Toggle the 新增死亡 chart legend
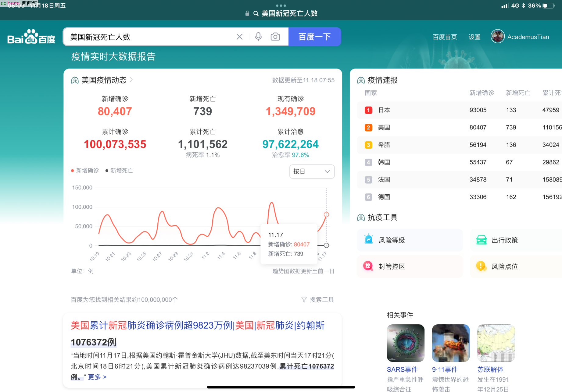The height and width of the screenshot is (392, 562). pos(119,171)
